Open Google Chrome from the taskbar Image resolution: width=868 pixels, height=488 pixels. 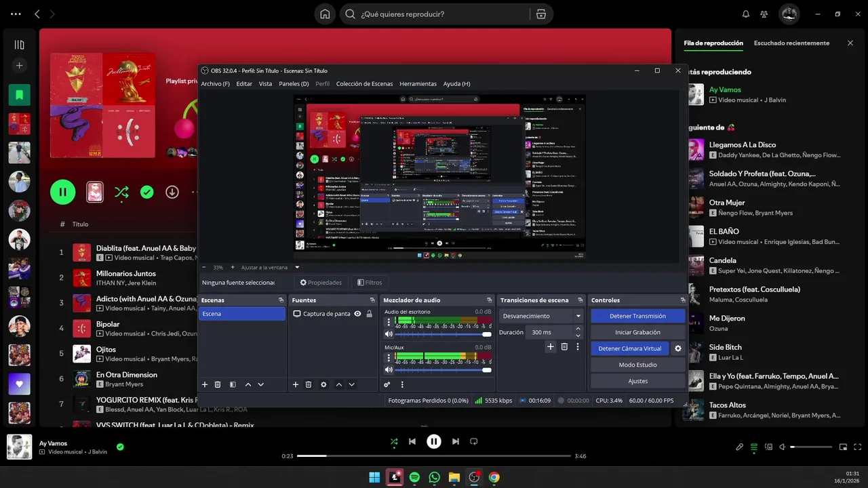(494, 477)
